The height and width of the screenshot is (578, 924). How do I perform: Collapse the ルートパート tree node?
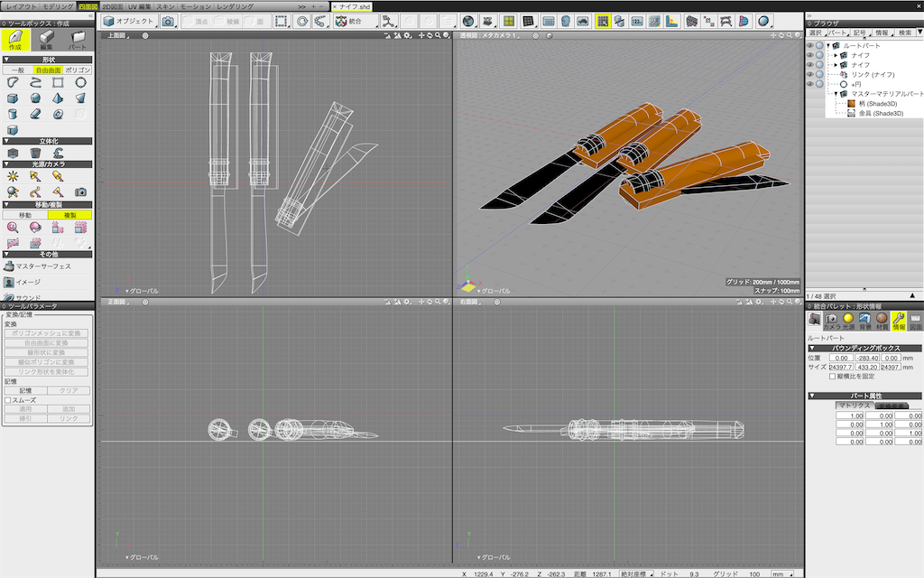(828, 45)
